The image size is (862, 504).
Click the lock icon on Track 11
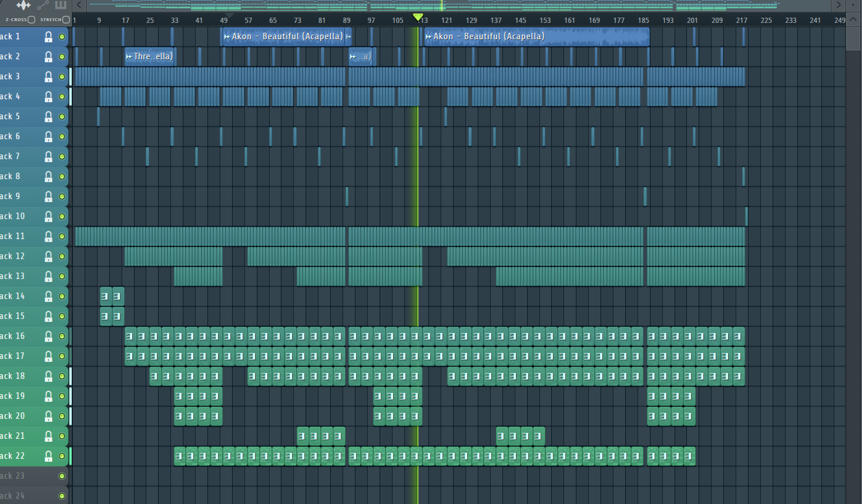coord(48,237)
